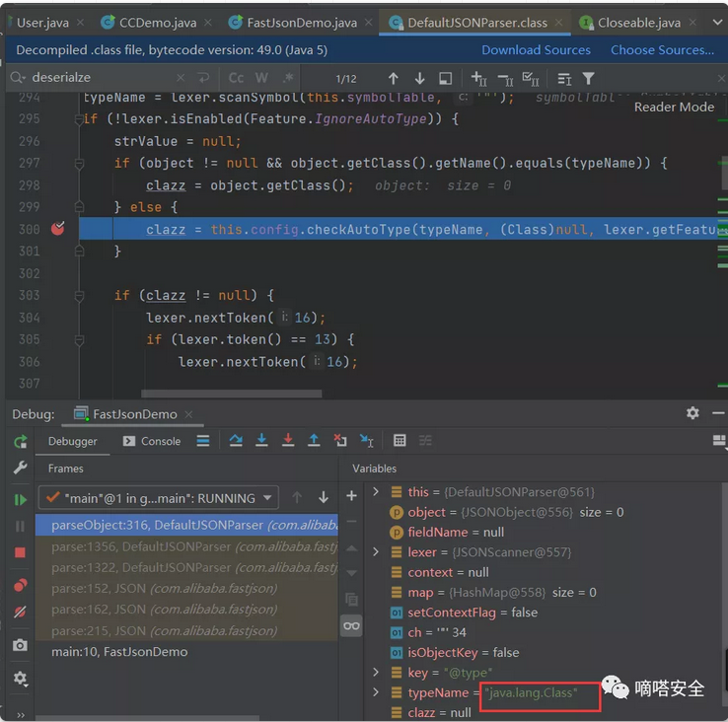Toggle the breakpoint on line 300

click(57, 229)
